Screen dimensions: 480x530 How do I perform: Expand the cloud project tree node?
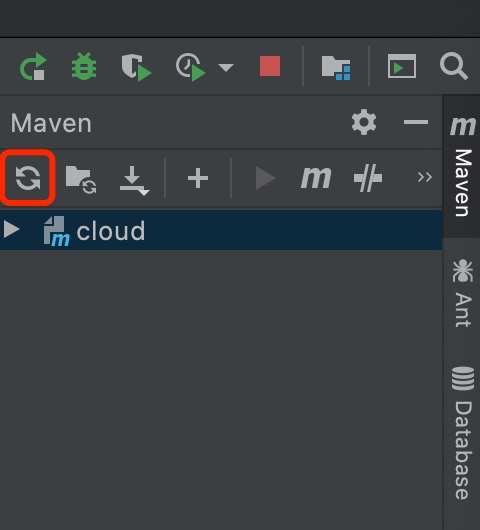point(11,229)
